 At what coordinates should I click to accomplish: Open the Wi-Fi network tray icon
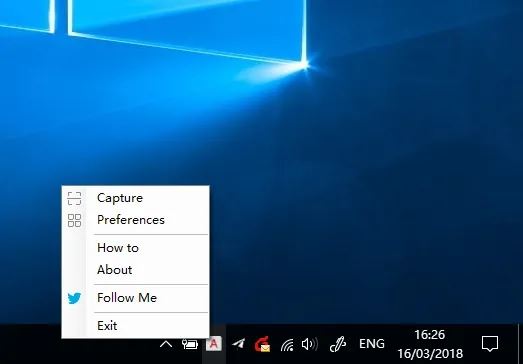(x=287, y=345)
